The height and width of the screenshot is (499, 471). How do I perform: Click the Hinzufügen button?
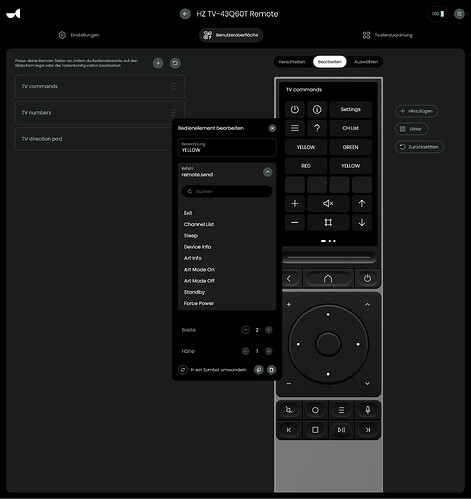pyautogui.click(x=416, y=111)
